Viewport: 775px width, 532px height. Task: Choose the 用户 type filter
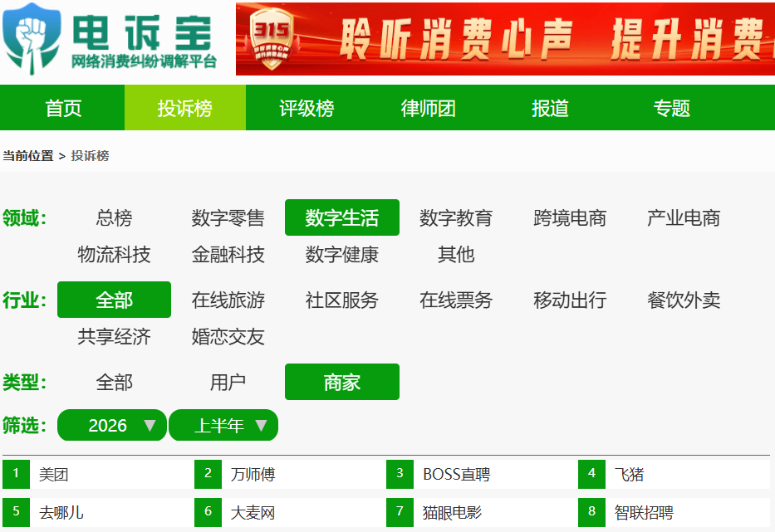coord(228,382)
